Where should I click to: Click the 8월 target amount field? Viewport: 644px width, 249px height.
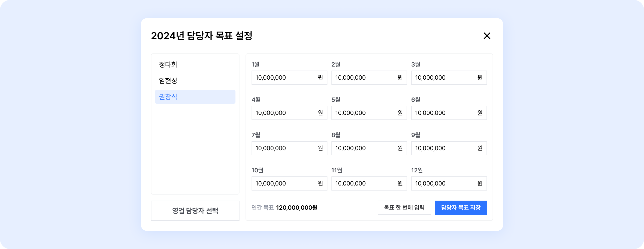tap(364, 148)
